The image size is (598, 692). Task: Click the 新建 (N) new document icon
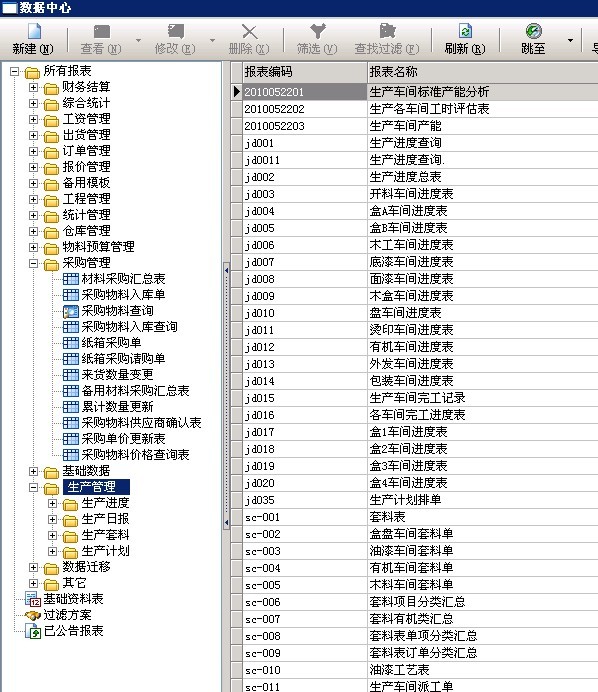[34, 31]
